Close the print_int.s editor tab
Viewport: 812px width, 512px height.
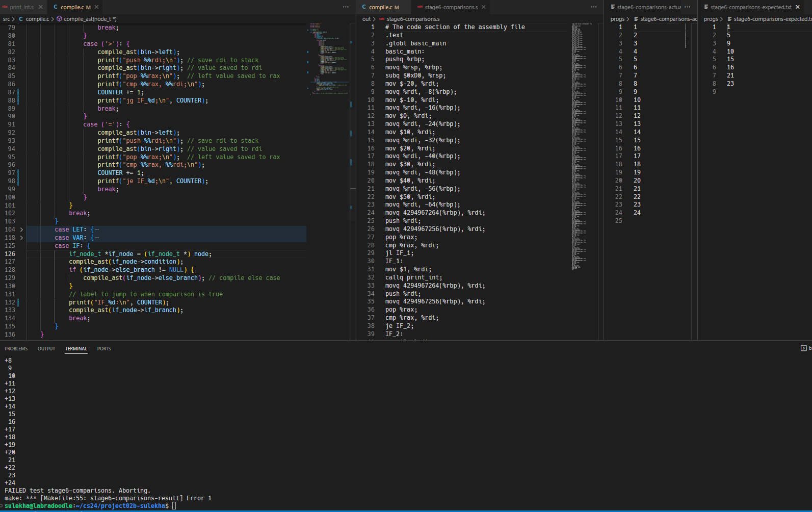(41, 7)
